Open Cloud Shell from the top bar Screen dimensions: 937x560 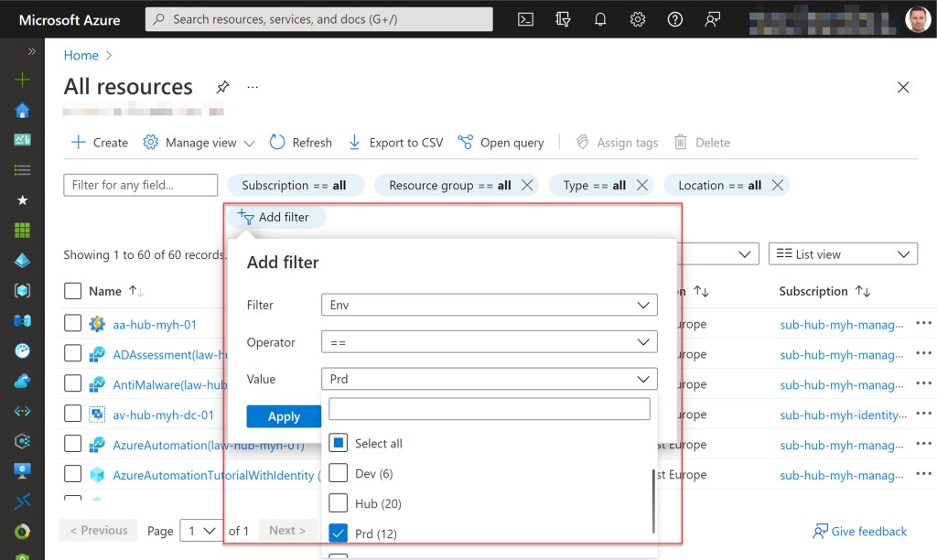(x=525, y=19)
